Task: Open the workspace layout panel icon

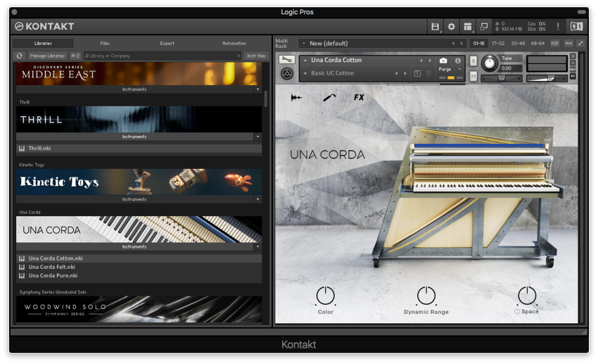Action: tap(468, 26)
